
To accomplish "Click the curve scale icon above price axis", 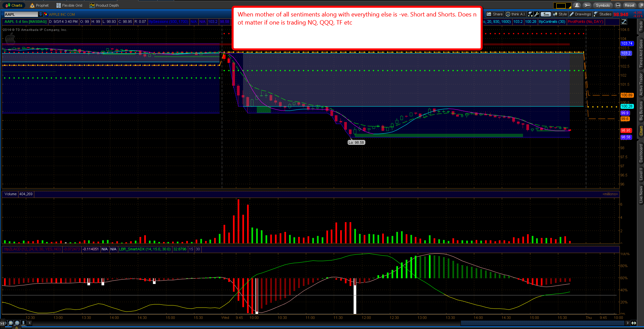I will 624,22.
